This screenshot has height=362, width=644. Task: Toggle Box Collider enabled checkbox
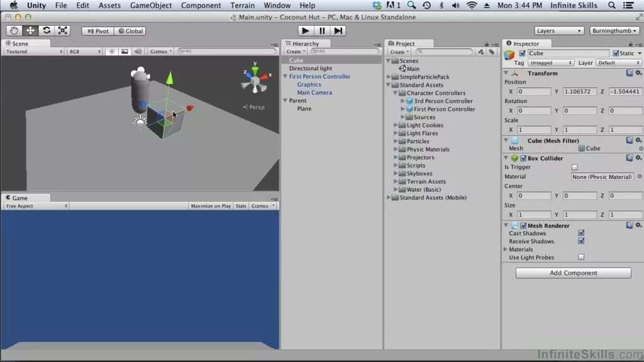click(523, 158)
